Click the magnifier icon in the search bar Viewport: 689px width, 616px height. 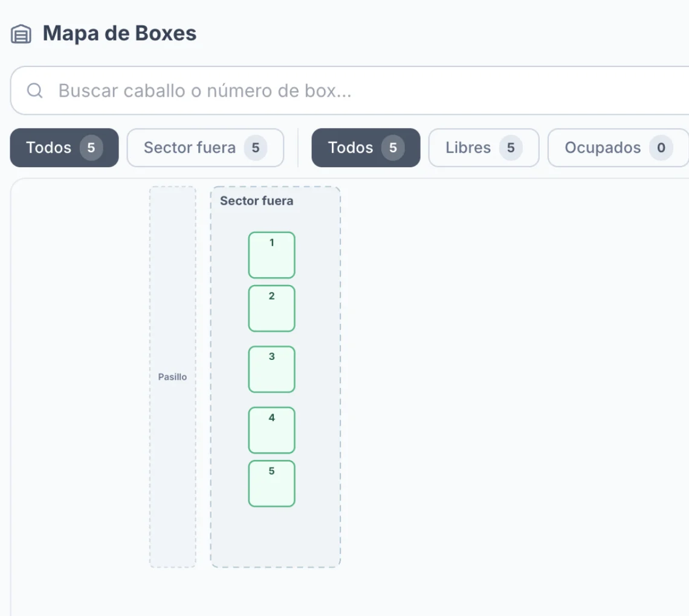pos(34,91)
